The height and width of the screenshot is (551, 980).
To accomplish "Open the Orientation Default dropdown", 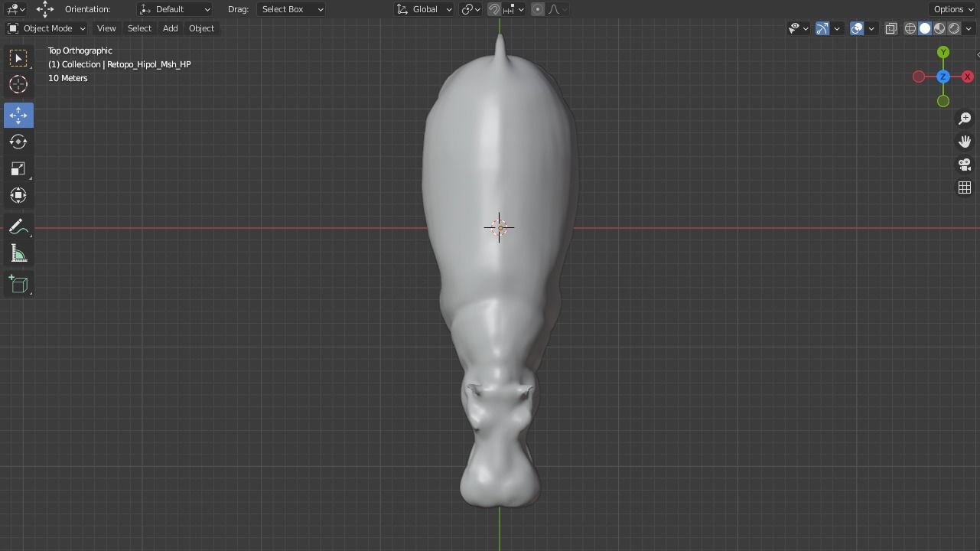I will pyautogui.click(x=175, y=9).
